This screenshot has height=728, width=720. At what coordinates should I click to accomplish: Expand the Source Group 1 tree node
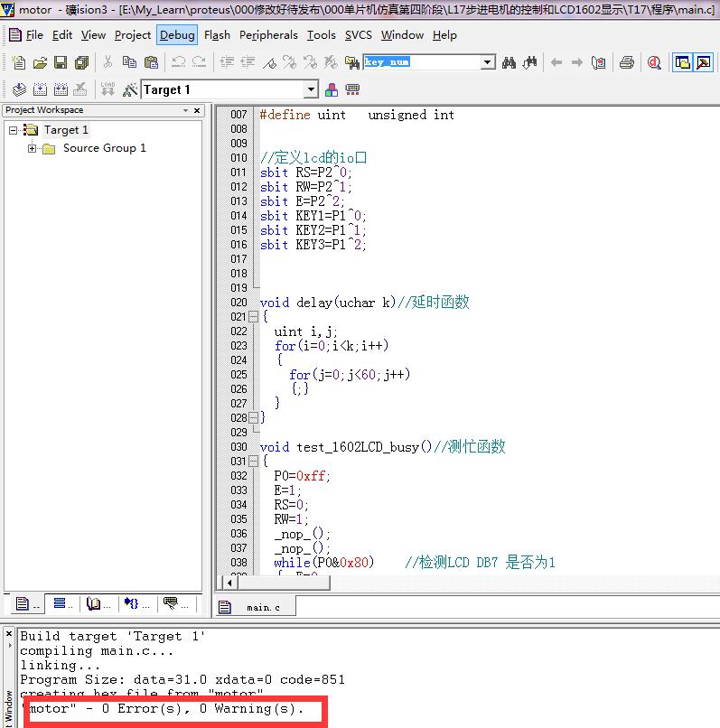click(33, 148)
